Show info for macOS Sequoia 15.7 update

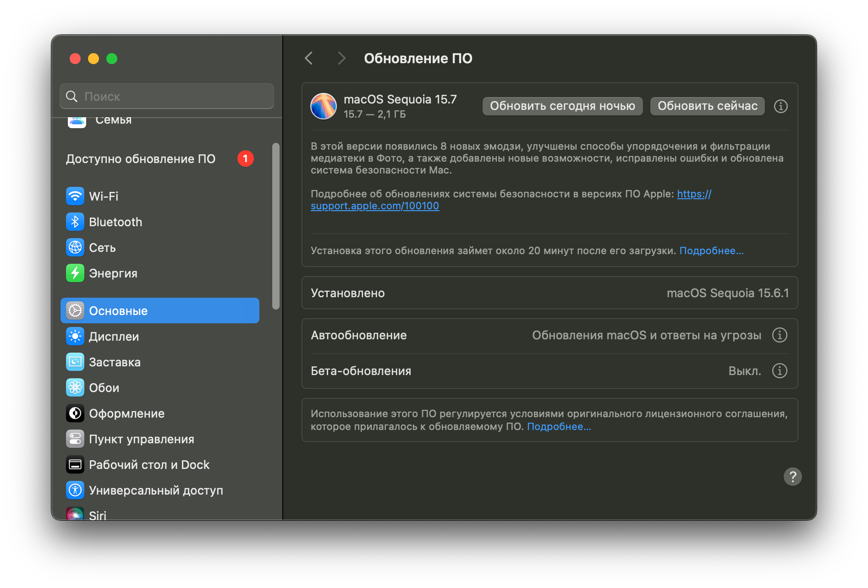[x=781, y=106]
